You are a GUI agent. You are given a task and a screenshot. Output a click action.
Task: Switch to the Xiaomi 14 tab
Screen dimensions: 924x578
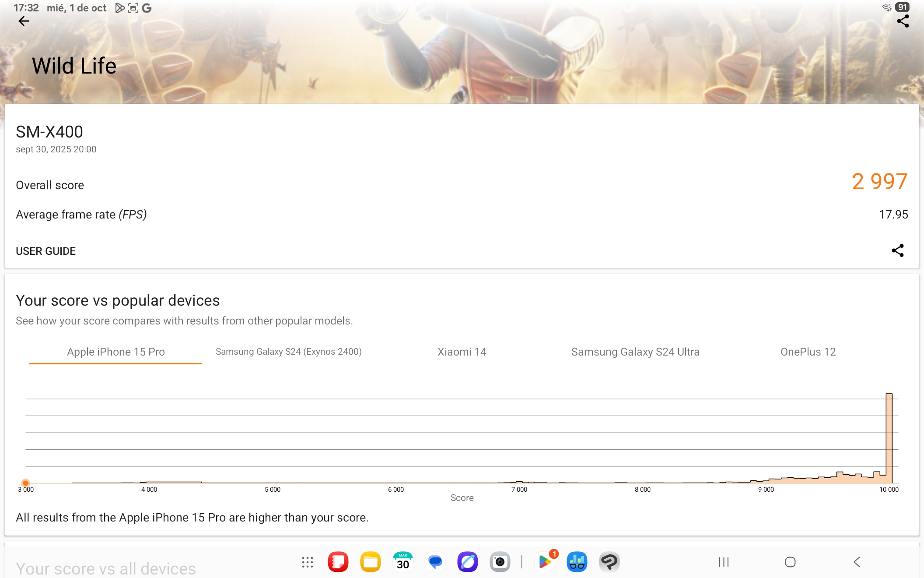pos(462,352)
